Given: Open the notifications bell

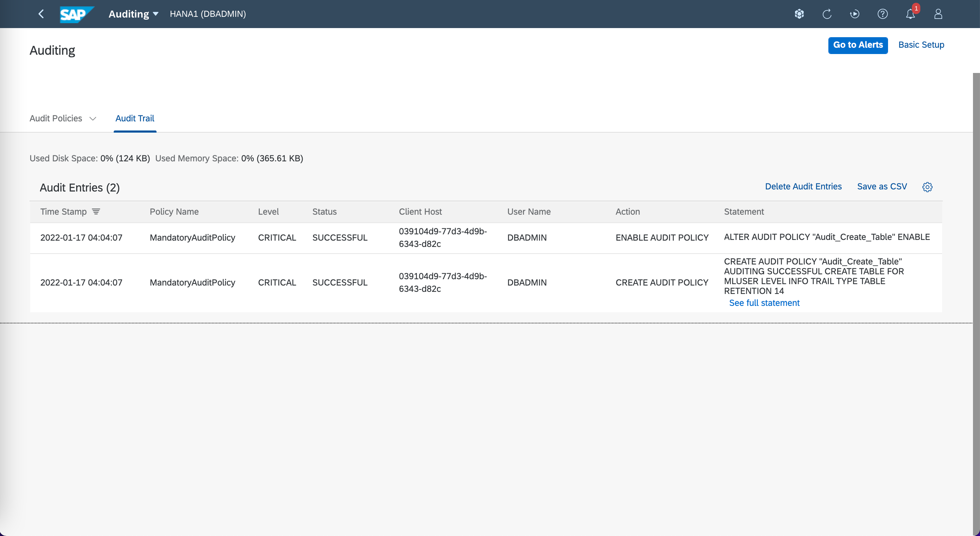Looking at the screenshot, I should point(910,14).
